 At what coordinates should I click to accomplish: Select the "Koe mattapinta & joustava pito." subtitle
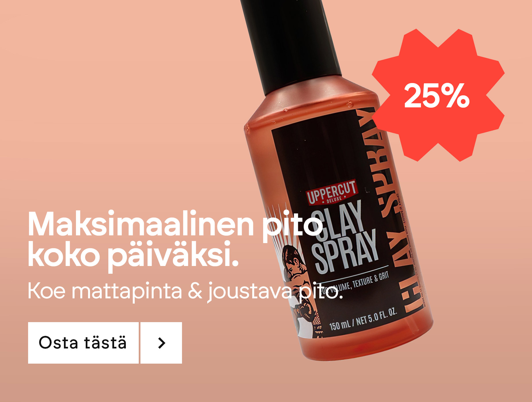pos(185,291)
